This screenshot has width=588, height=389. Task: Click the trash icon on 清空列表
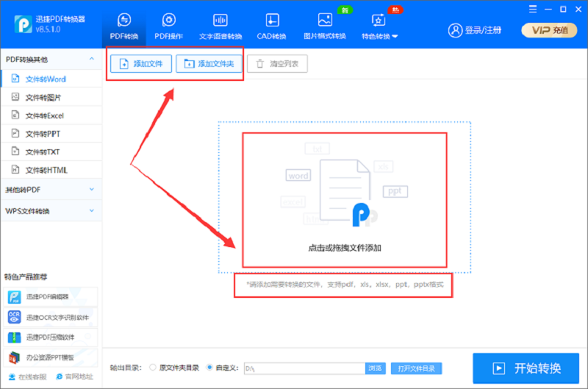pos(260,64)
